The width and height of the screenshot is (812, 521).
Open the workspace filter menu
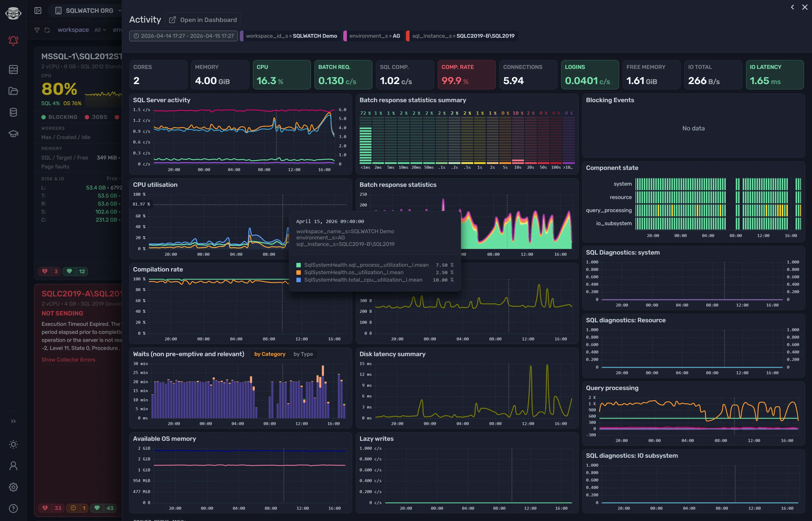(x=73, y=30)
